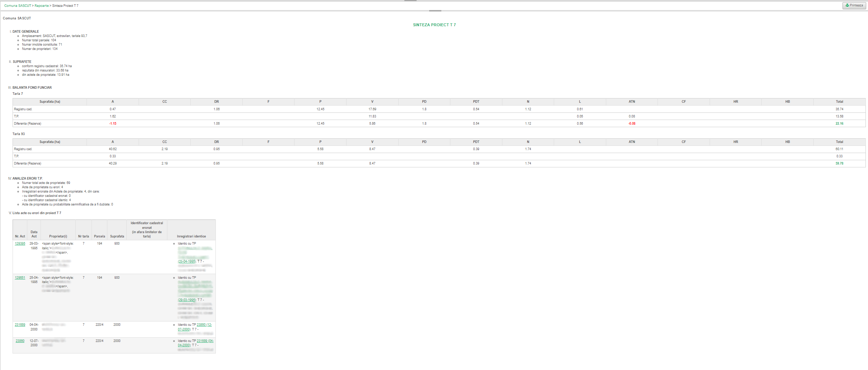Click the red -1.15 difference value

click(x=113, y=124)
